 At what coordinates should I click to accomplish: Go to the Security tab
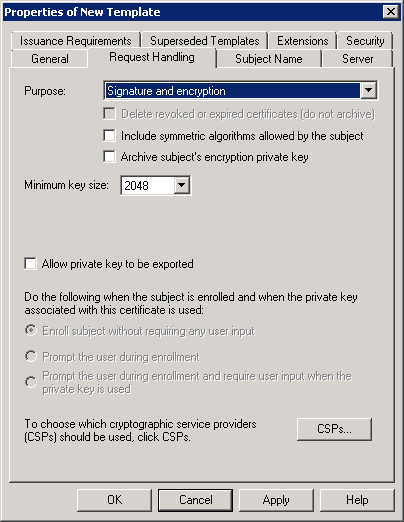[x=365, y=41]
